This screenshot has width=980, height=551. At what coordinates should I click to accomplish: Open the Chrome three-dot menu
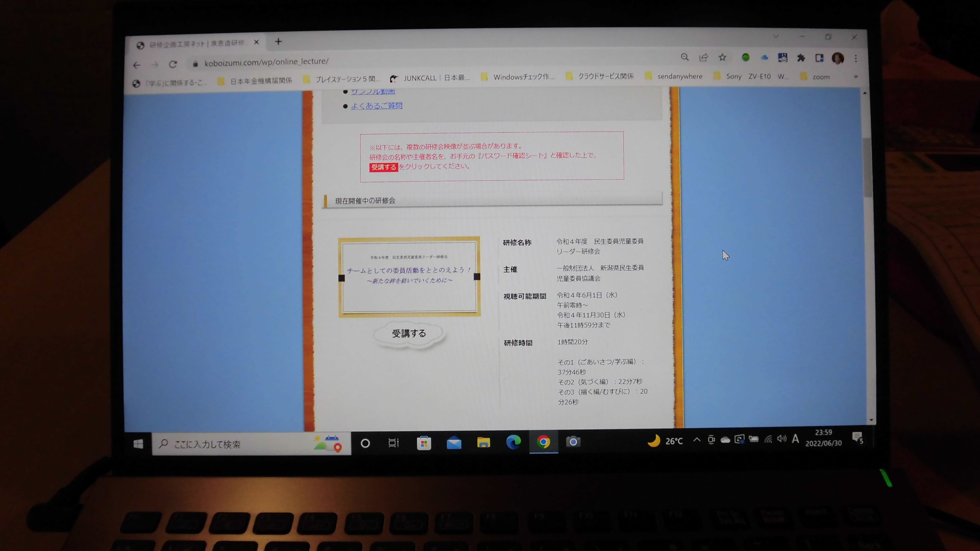point(856,58)
